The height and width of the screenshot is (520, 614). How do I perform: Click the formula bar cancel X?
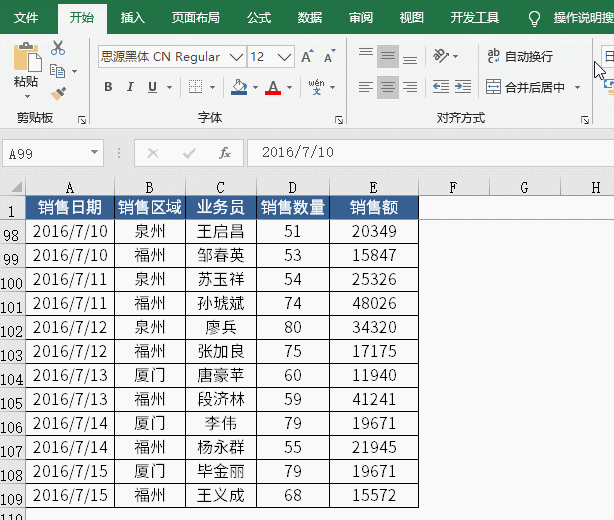(153, 153)
